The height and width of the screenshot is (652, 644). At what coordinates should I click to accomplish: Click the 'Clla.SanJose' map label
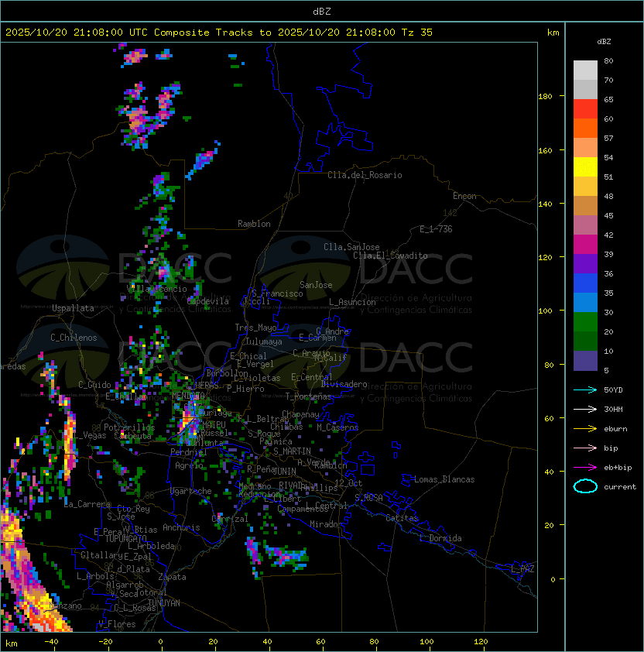[x=351, y=247]
